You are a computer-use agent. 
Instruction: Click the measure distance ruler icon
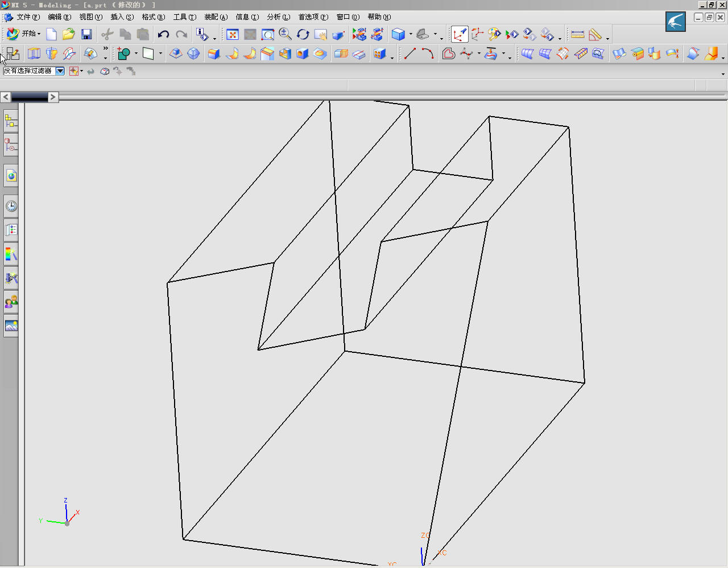click(x=577, y=35)
